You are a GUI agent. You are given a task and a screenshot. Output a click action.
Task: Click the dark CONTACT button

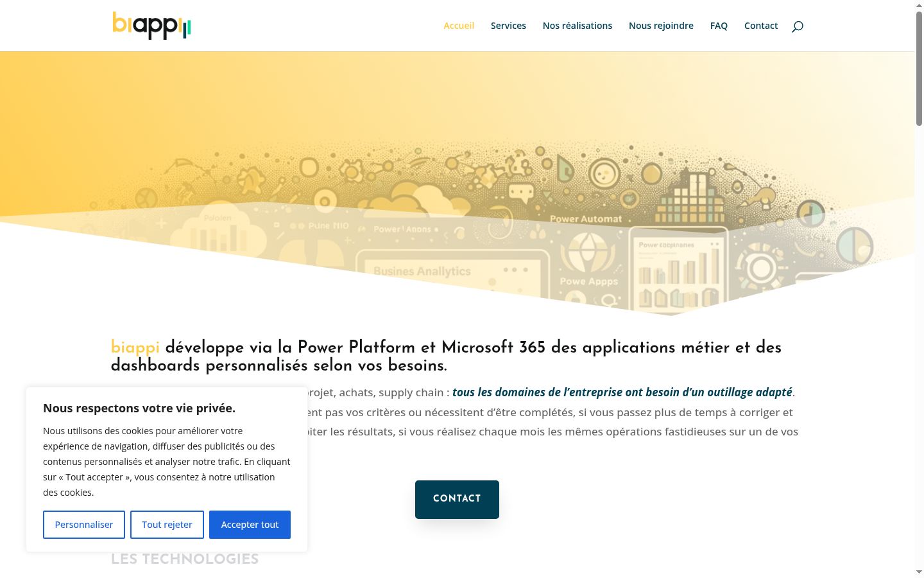click(457, 499)
